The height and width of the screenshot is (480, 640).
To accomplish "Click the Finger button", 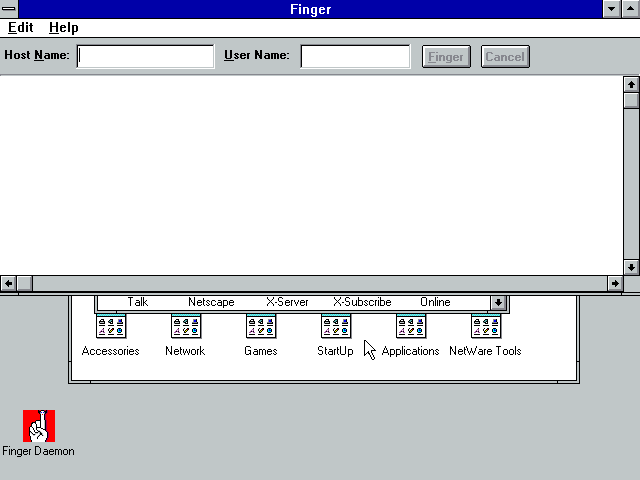I will [x=446, y=56].
